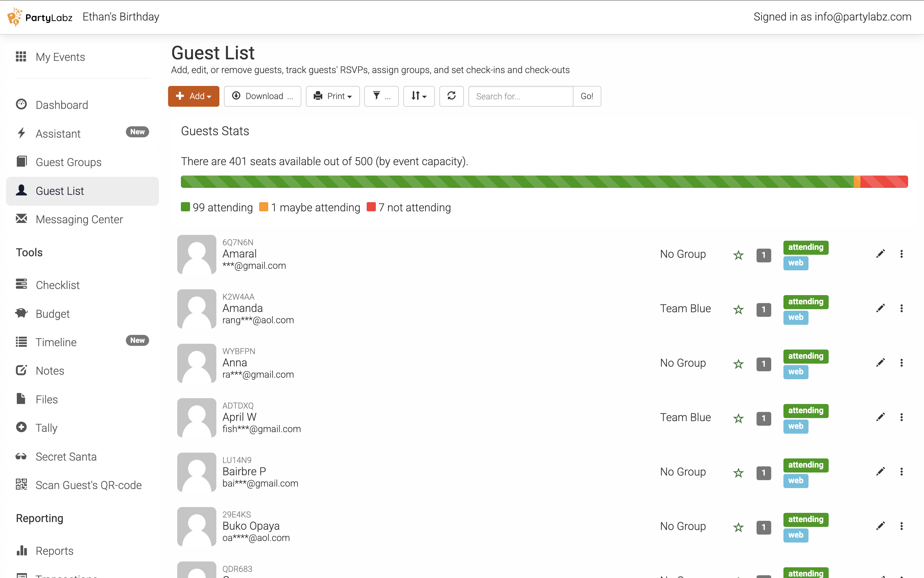Open the Budget tool
The width and height of the screenshot is (924, 578).
82,313
